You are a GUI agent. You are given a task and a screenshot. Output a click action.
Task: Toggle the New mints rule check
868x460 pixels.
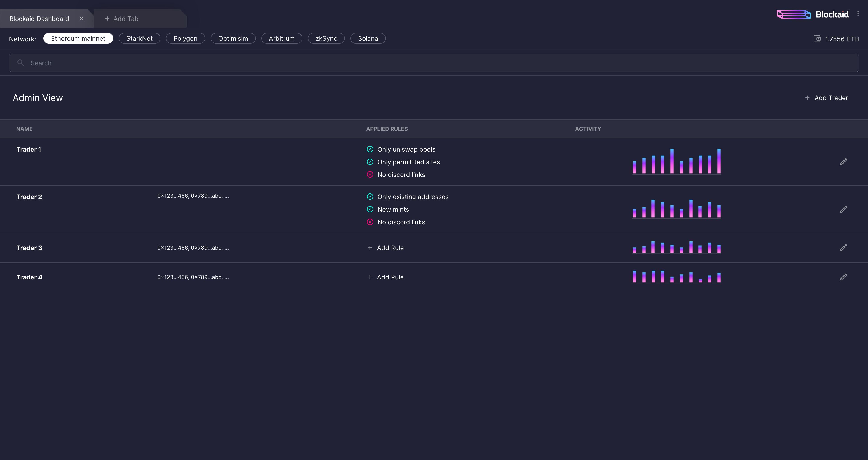point(370,209)
